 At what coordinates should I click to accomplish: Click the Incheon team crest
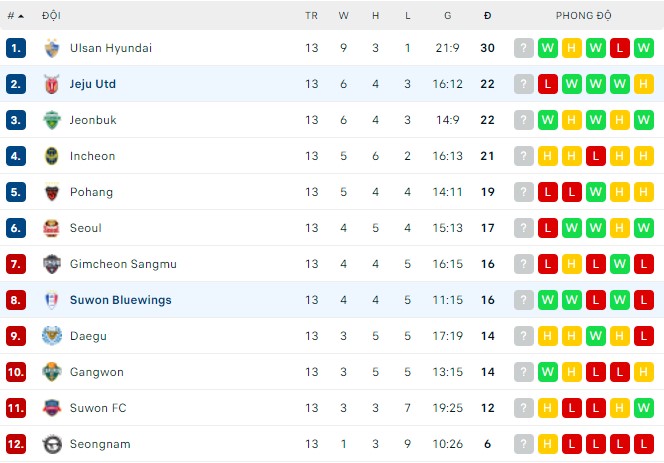(x=53, y=156)
